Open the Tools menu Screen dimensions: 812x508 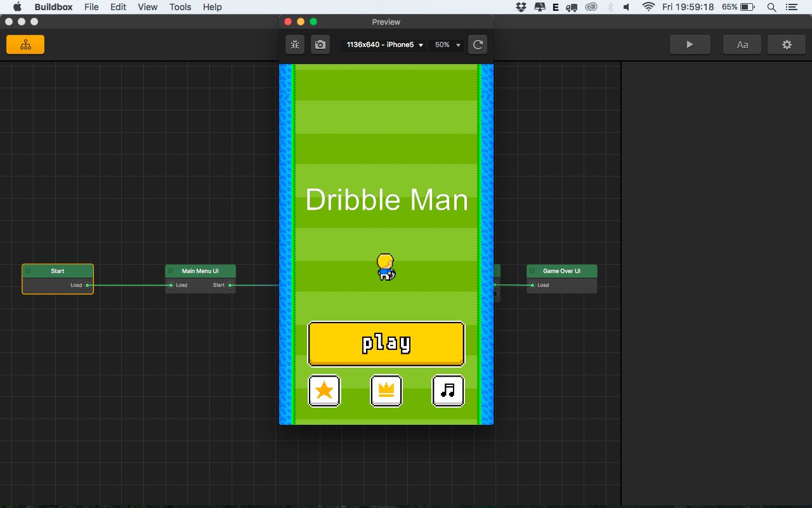[x=180, y=7]
